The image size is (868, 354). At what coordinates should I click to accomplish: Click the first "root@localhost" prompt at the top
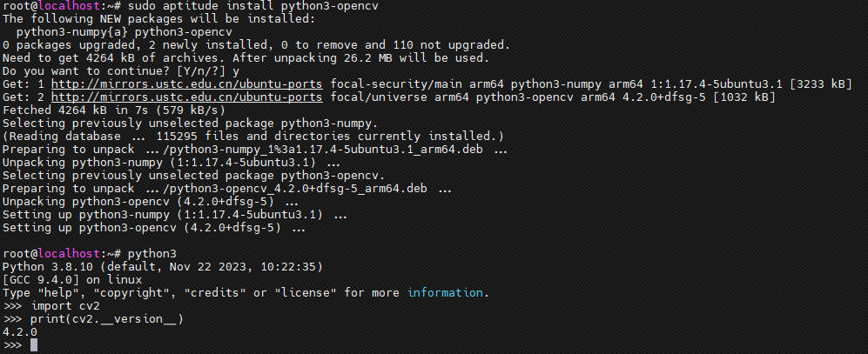pos(54,5)
